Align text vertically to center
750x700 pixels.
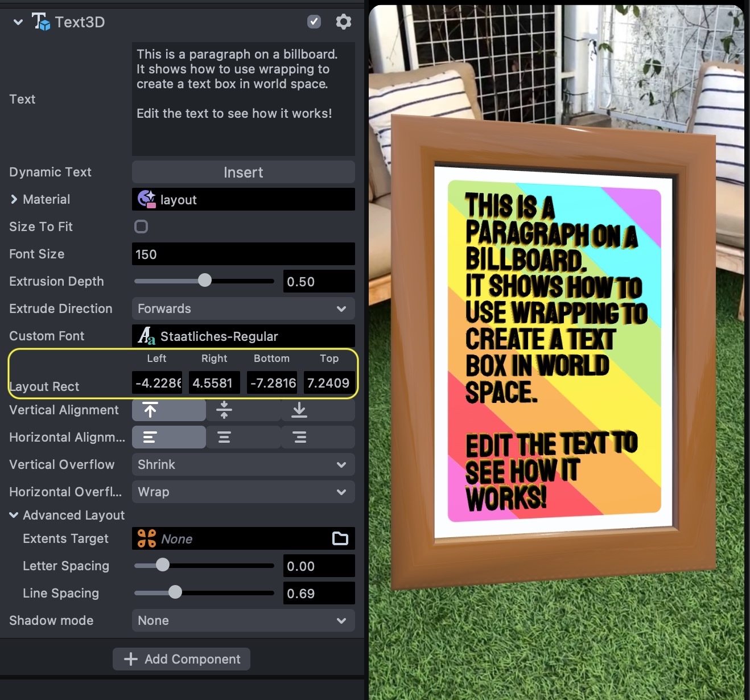(224, 410)
